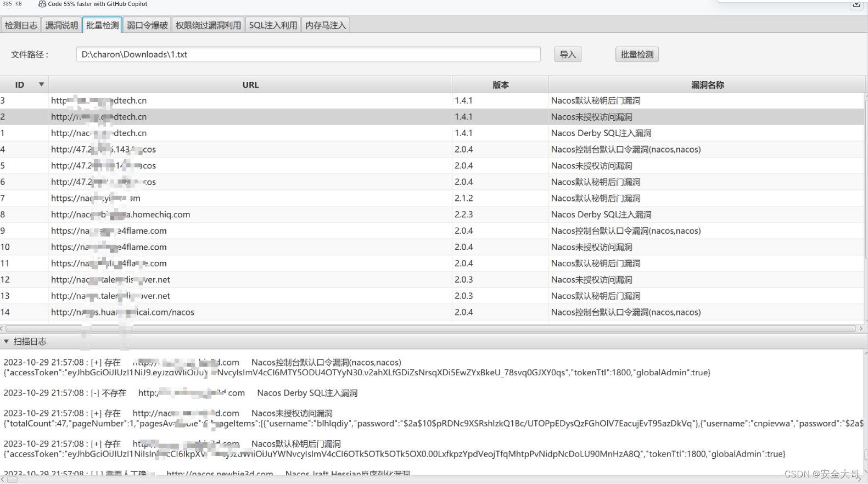Open the 检测日志 tab
The image size is (868, 484).
click(x=21, y=25)
